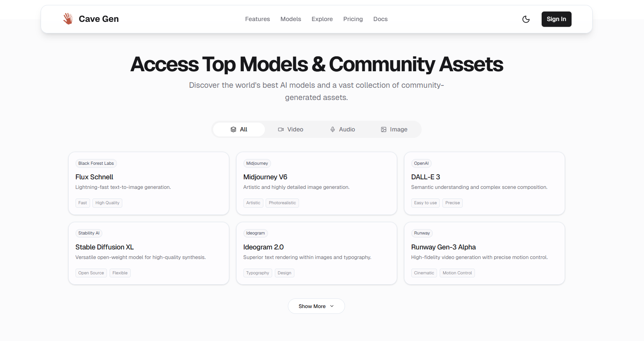Switch to the Audio filter tab
Screen dimensions: 644x341
tap(342, 130)
